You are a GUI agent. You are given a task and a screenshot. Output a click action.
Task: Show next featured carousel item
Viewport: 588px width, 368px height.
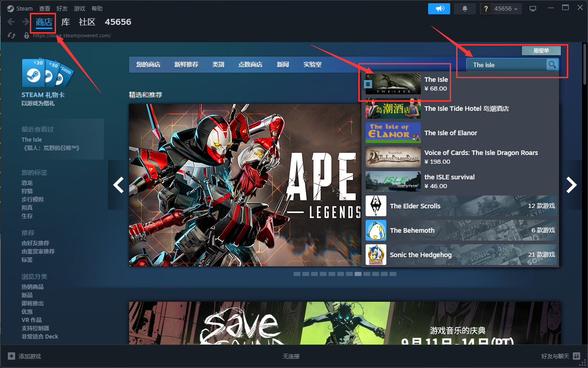[x=571, y=185]
